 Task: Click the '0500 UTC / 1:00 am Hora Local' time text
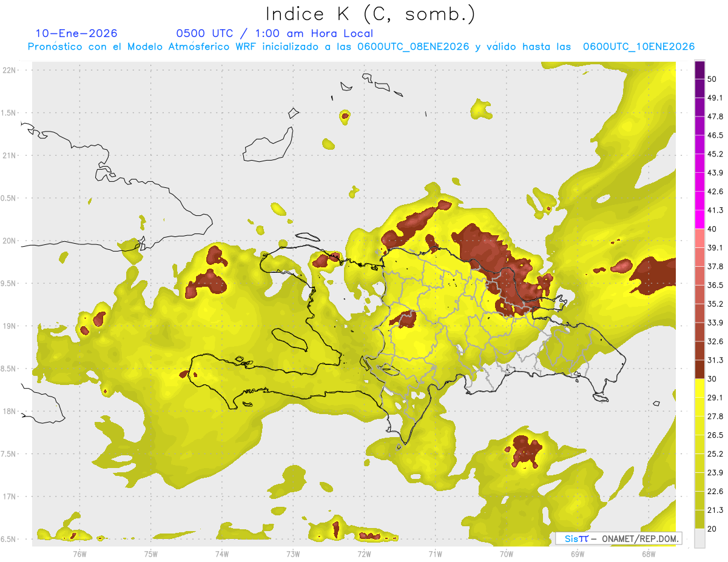(274, 33)
